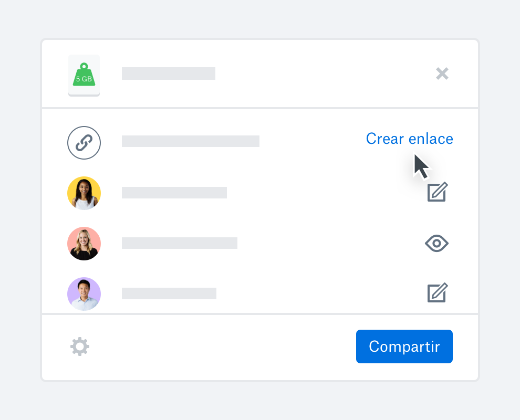Click the 5 GB label on file thumbnail
This screenshot has height=420, width=520.
(84, 79)
